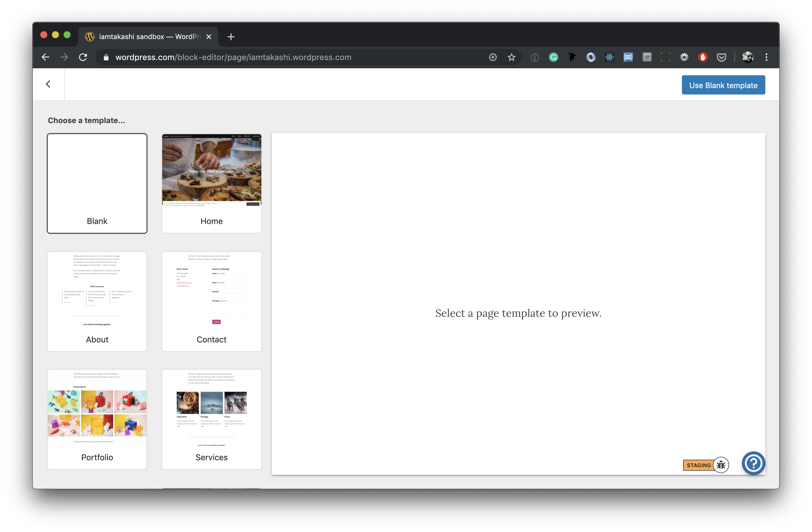Bookmark this page with the star icon

[511, 57]
